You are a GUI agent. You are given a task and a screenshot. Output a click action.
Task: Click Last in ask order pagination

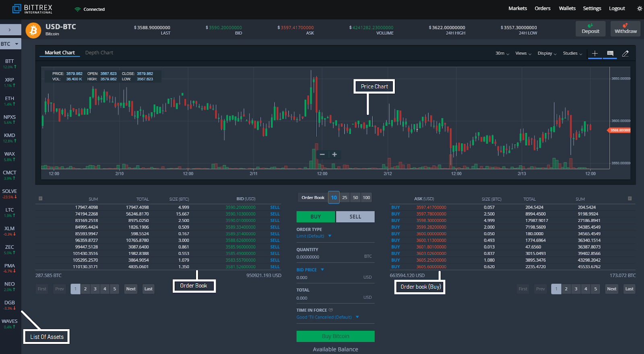pyautogui.click(x=629, y=289)
